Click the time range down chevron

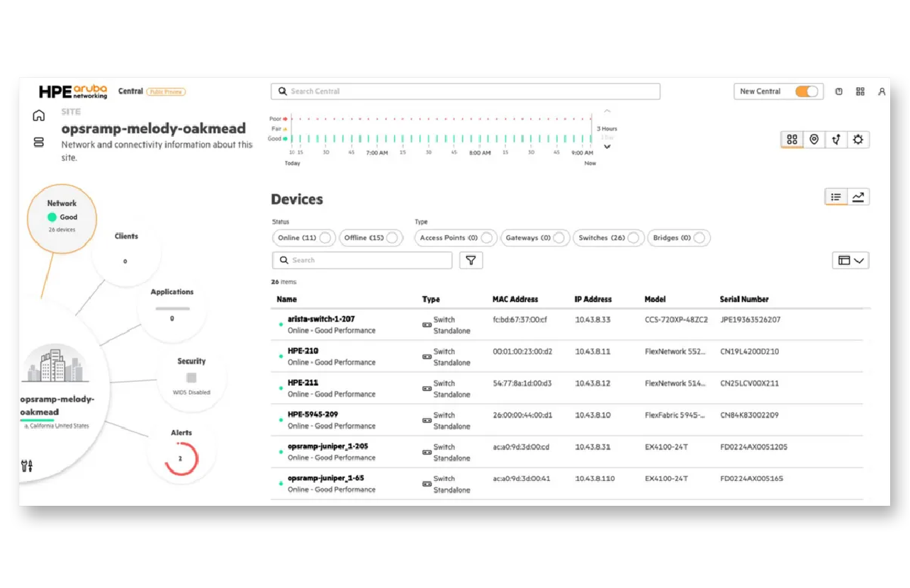pyautogui.click(x=607, y=147)
